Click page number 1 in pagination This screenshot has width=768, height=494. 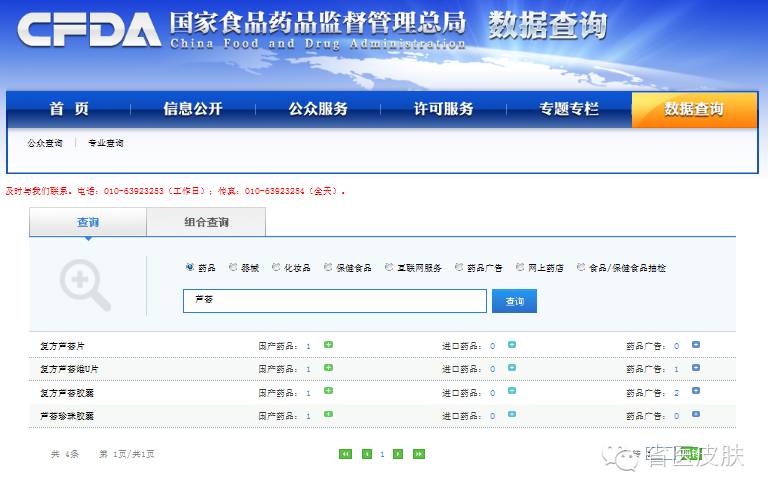coord(382,454)
